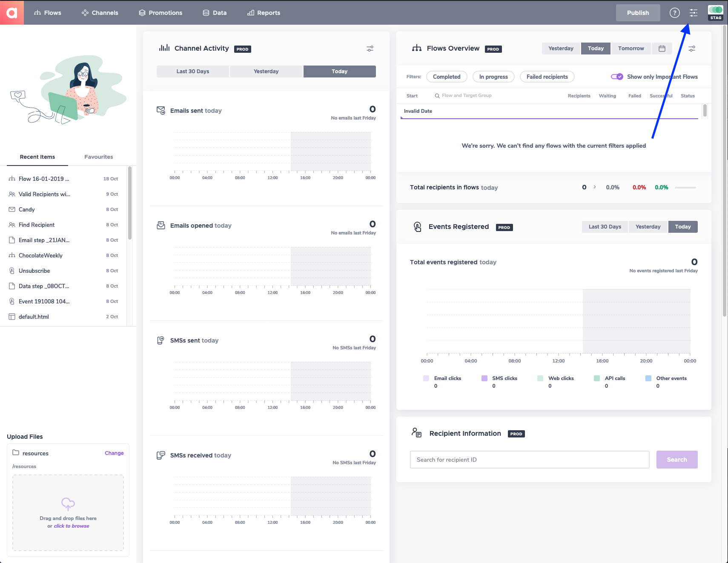Click the Change folder link

114,453
